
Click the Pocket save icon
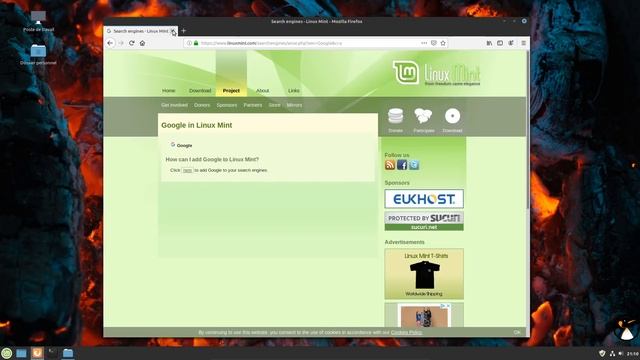434,43
